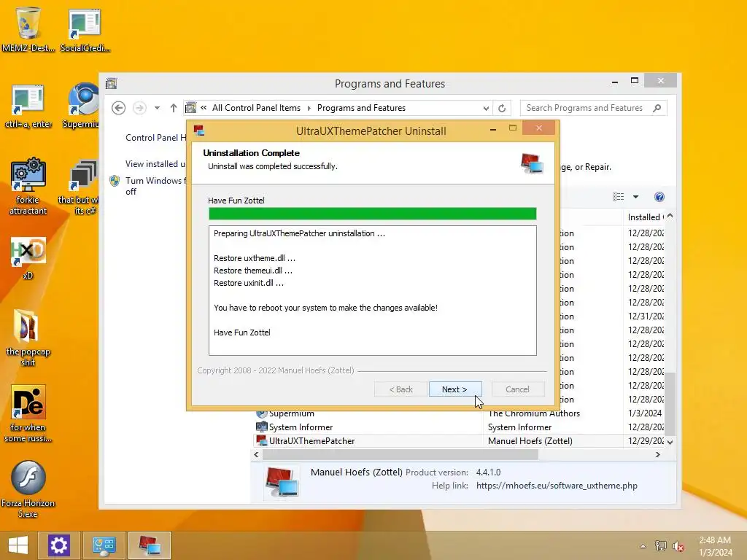Open Programs and Features help icon

coord(659,197)
